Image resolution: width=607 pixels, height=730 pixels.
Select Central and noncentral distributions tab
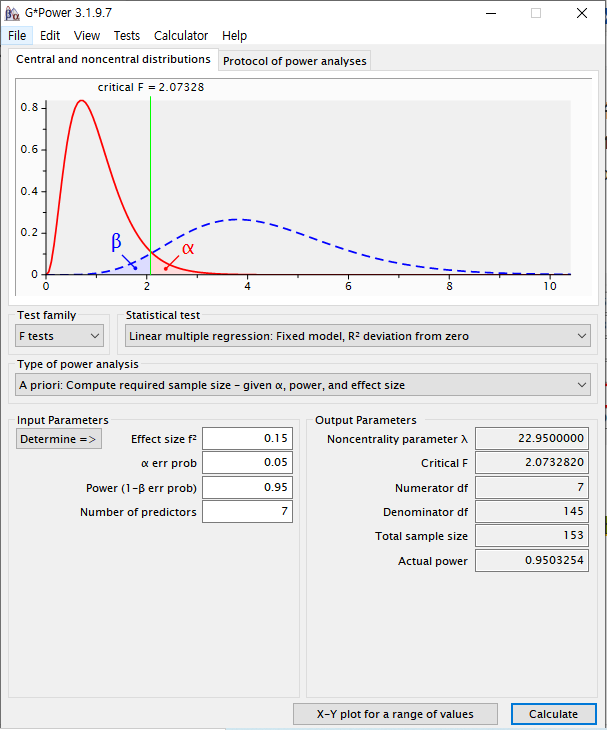[113, 60]
